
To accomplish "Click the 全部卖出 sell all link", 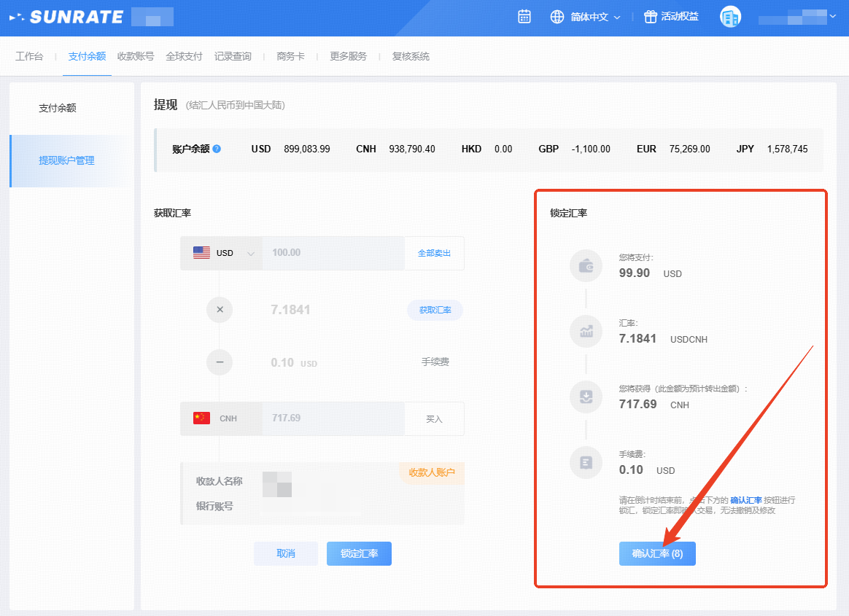I will [434, 253].
